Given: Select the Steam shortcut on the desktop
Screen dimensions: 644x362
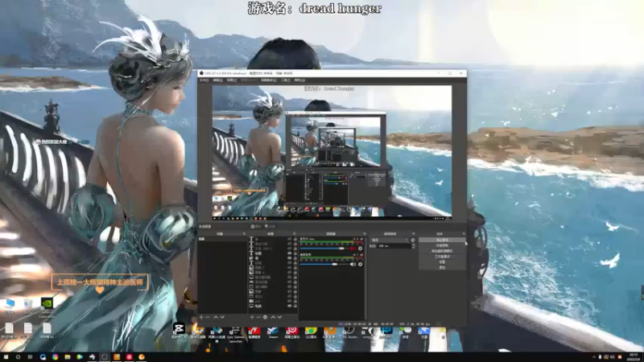Looking at the screenshot, I should (x=273, y=332).
